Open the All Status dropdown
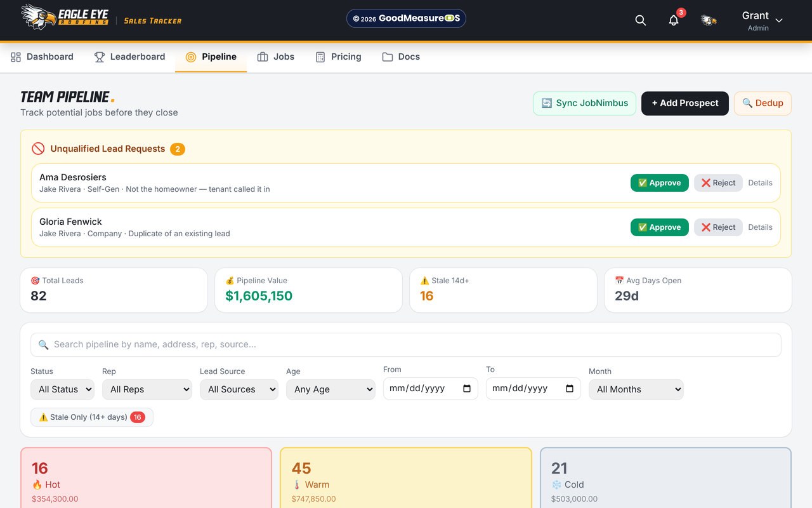 [62, 389]
